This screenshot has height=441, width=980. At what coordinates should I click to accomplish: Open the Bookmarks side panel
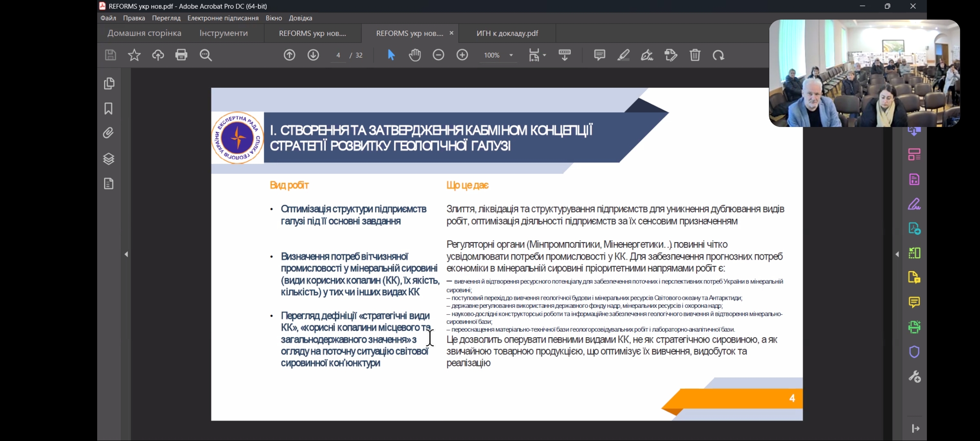[109, 109]
